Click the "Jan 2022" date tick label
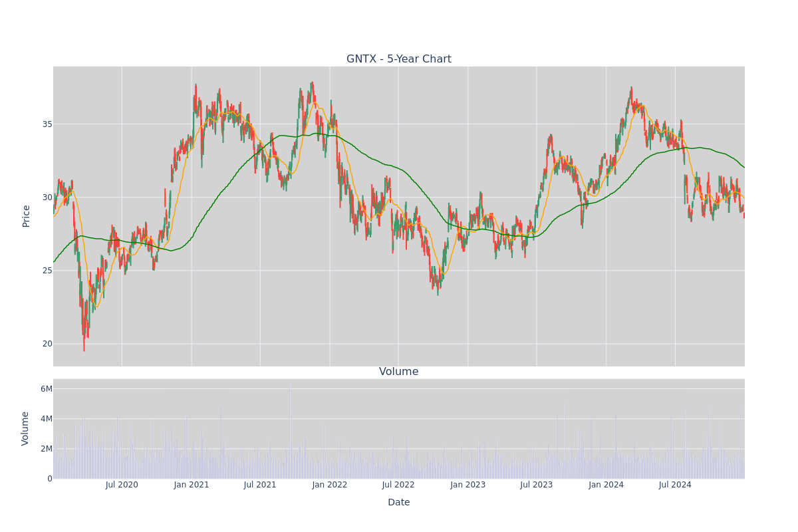Image resolution: width=798 pixels, height=532 pixels. point(330,485)
